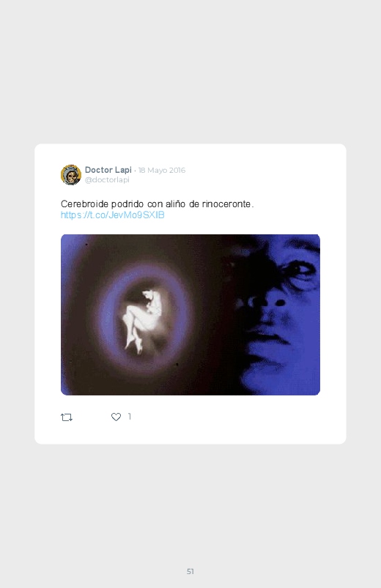Open Doctor Lapi's profile avatar
The image size is (381, 588).
(71, 175)
